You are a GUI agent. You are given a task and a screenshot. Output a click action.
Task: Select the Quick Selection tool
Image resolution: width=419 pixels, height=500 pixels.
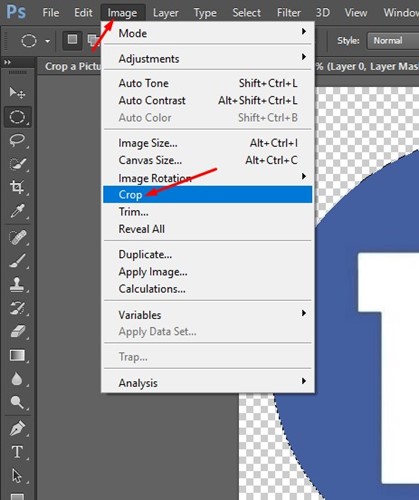pyautogui.click(x=17, y=163)
